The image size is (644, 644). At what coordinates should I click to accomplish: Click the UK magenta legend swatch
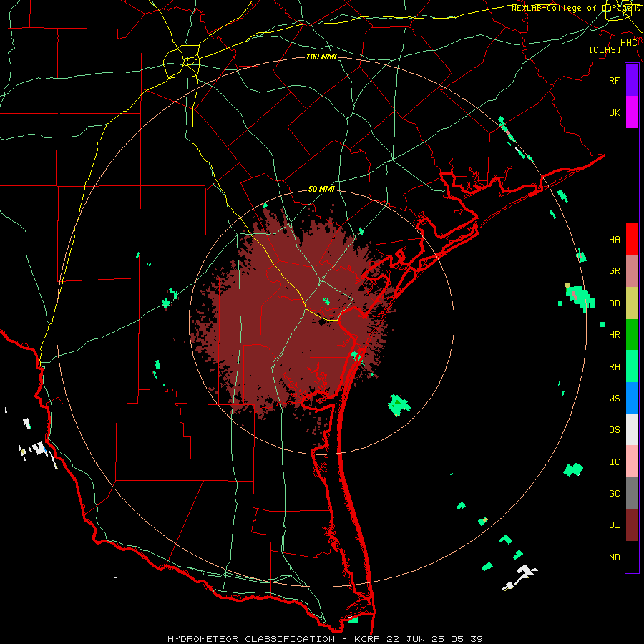click(x=632, y=112)
